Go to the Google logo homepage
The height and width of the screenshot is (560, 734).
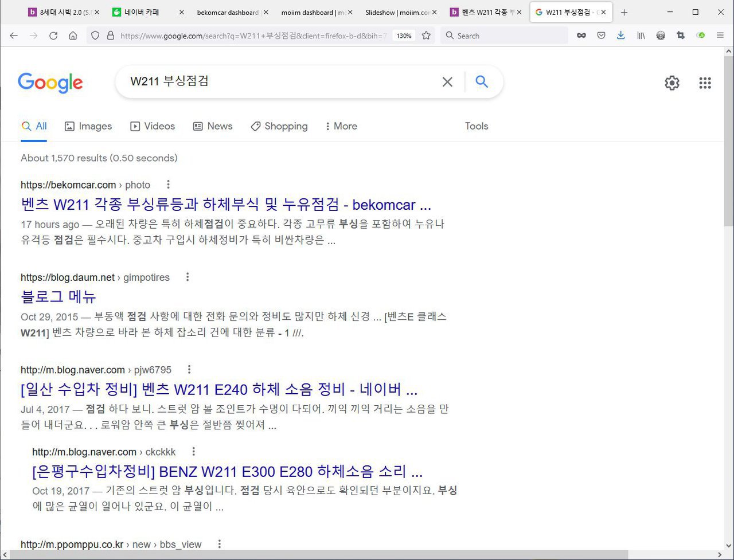(x=50, y=83)
